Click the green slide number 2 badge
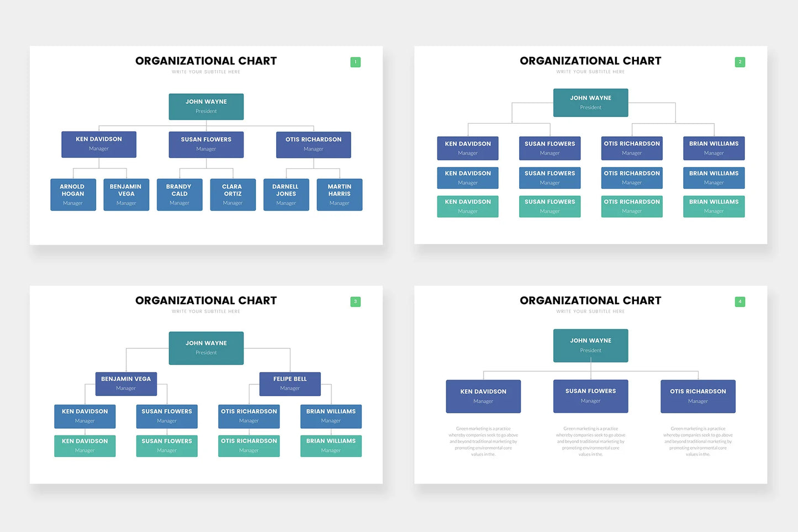Screen dimensions: 798x532 pyautogui.click(x=739, y=62)
